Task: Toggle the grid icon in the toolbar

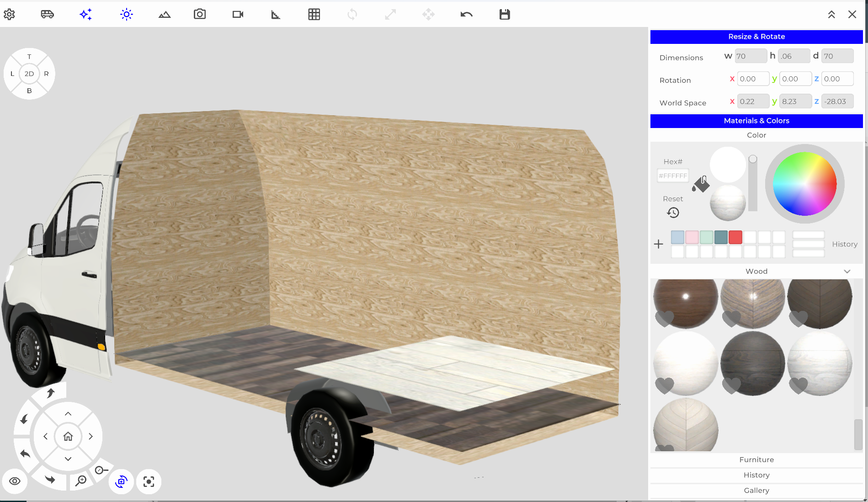Action: pos(314,14)
